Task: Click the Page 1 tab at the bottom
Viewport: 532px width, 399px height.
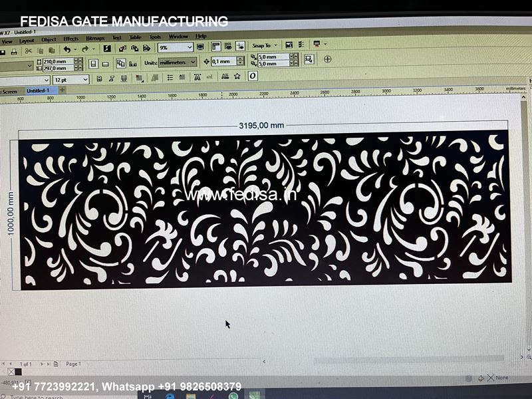Action: tap(74, 364)
